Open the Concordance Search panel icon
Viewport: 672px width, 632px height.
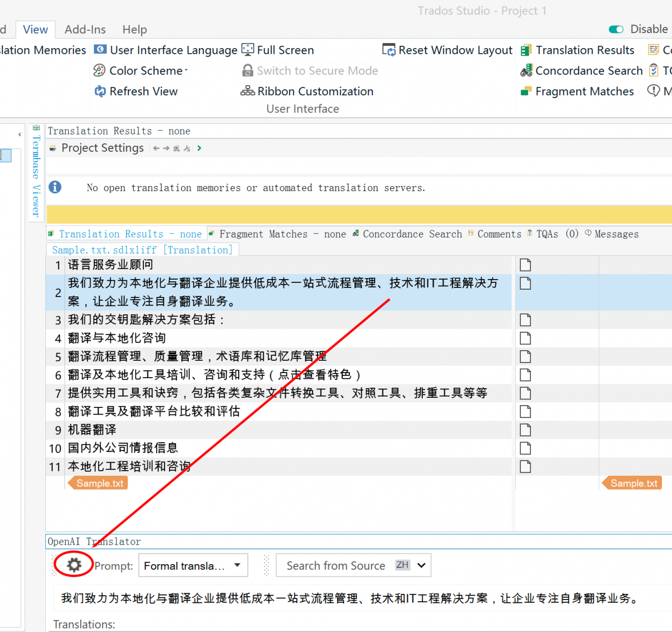525,70
